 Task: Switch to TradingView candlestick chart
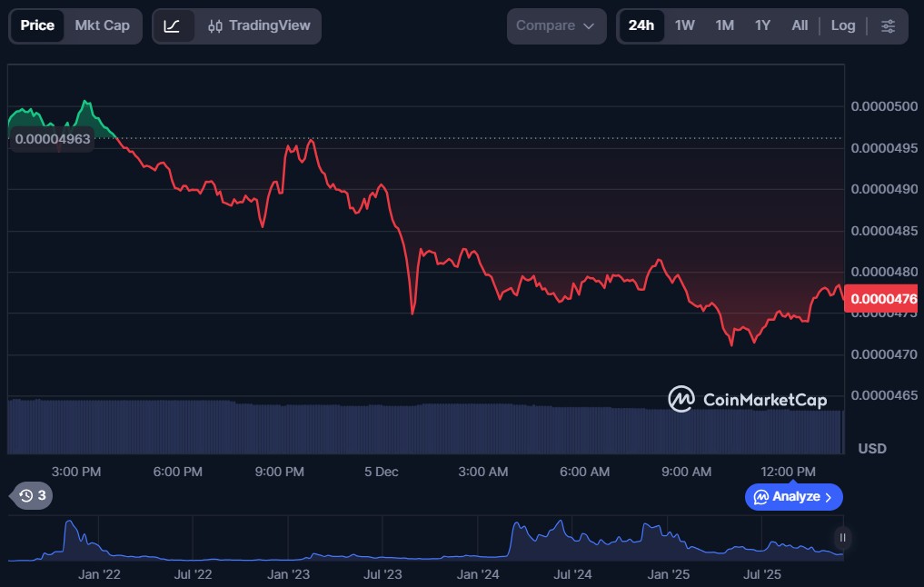tap(258, 25)
